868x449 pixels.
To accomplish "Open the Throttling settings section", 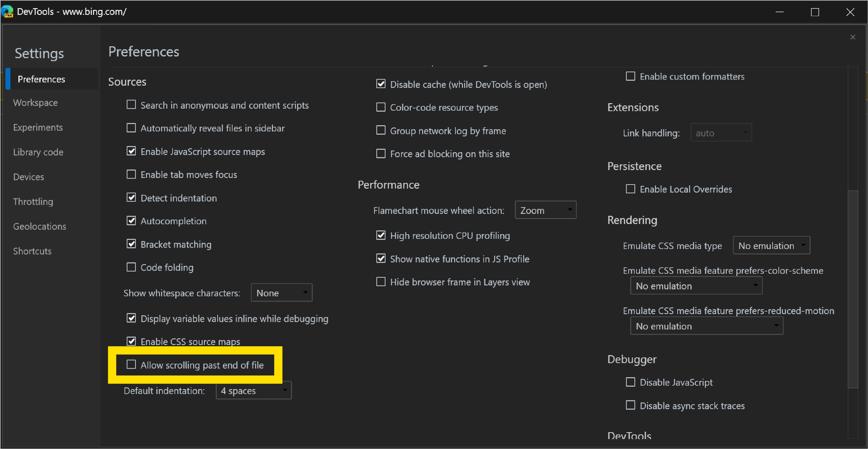I will [33, 201].
